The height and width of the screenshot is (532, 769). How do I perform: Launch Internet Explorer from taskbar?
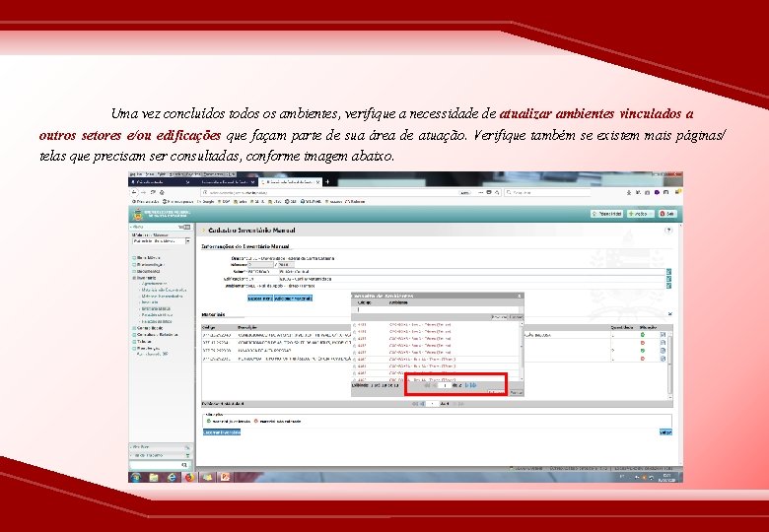click(x=172, y=477)
